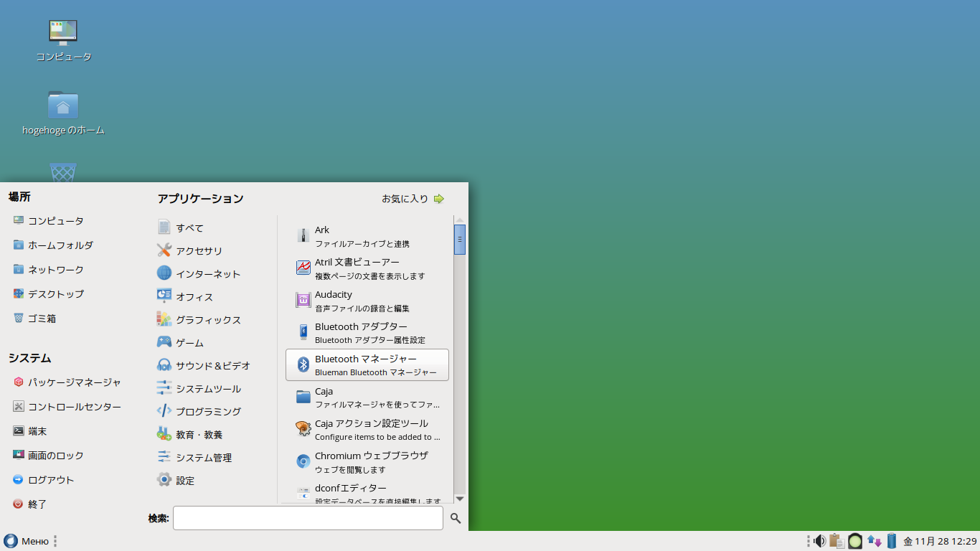This screenshot has width=980, height=551.
Task: Select the システムツール category
Action: 199,389
